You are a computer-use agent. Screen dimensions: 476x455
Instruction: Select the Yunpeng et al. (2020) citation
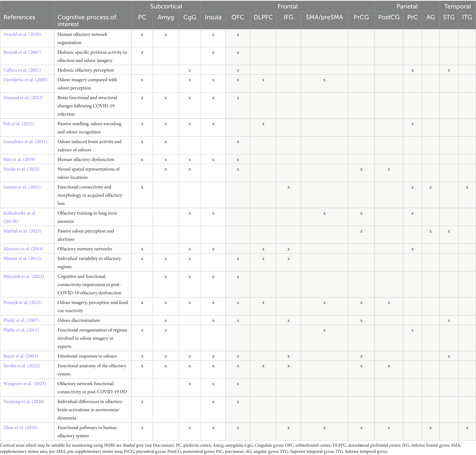pyautogui.click(x=24, y=401)
